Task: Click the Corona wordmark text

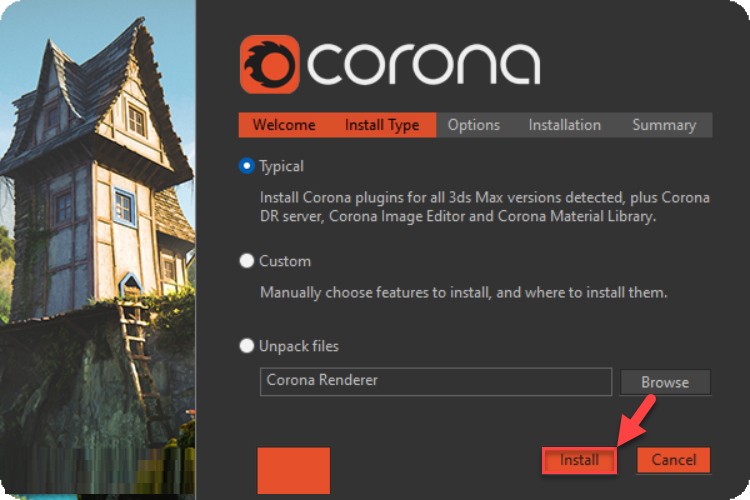Action: [x=424, y=65]
